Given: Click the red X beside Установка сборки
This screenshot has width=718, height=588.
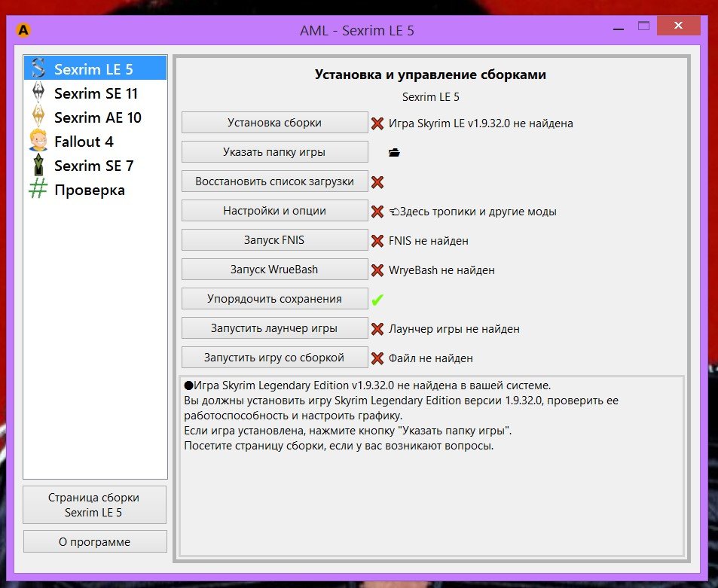Looking at the screenshot, I should (377, 123).
